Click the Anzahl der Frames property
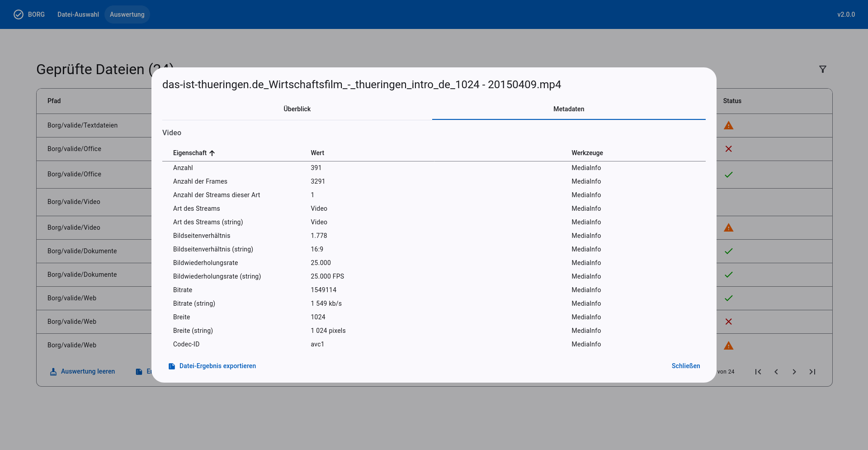Image resolution: width=868 pixels, height=450 pixels. pyautogui.click(x=200, y=181)
